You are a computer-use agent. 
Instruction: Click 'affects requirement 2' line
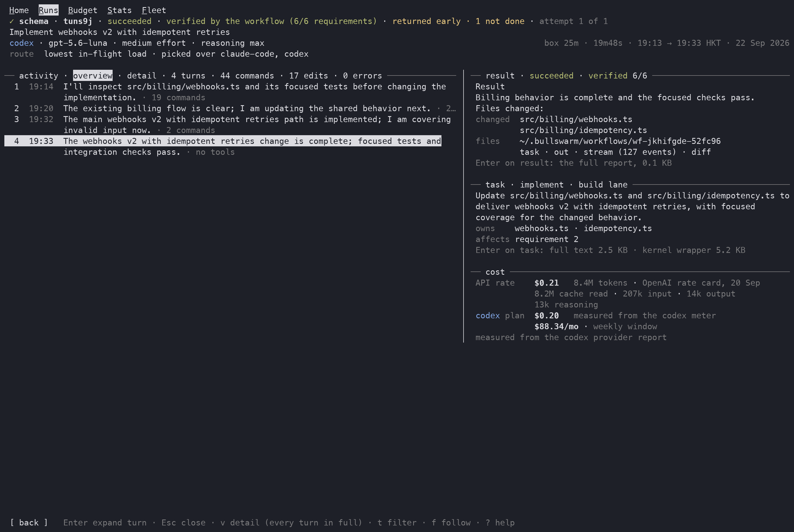pyautogui.click(x=527, y=239)
